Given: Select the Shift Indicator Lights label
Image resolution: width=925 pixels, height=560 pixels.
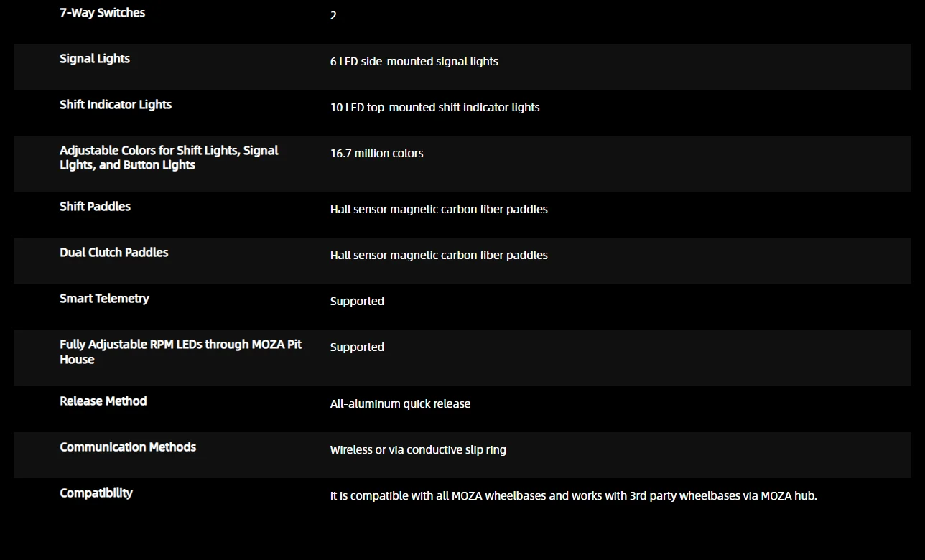Looking at the screenshot, I should click(116, 105).
